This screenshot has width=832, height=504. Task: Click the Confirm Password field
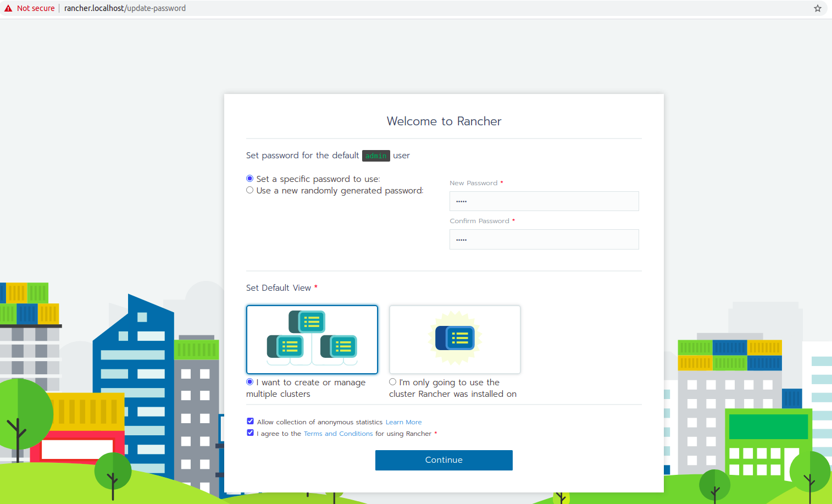pyautogui.click(x=543, y=239)
